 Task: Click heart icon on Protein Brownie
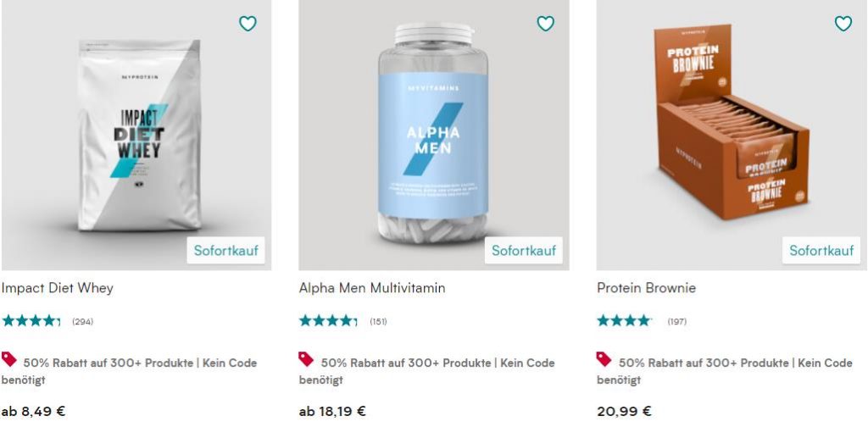pyautogui.click(x=843, y=24)
